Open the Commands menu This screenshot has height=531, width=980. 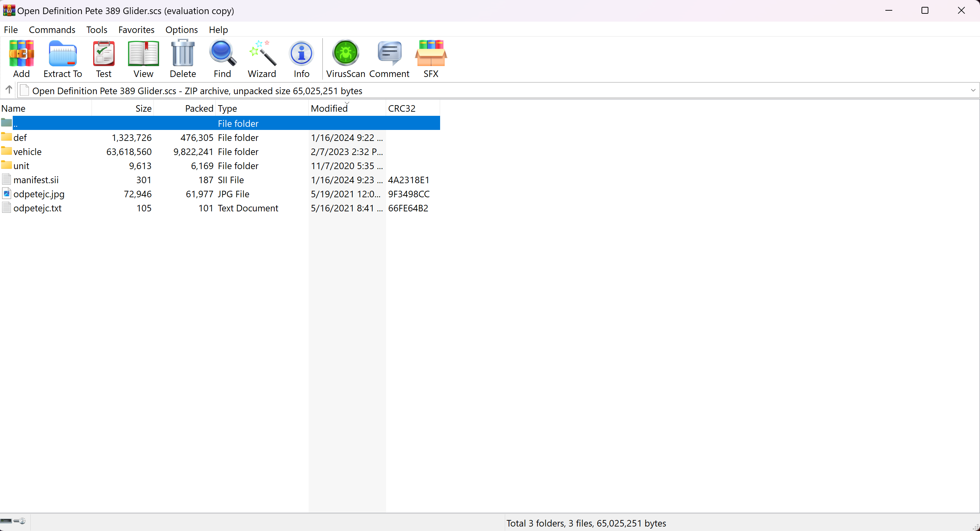tap(52, 30)
